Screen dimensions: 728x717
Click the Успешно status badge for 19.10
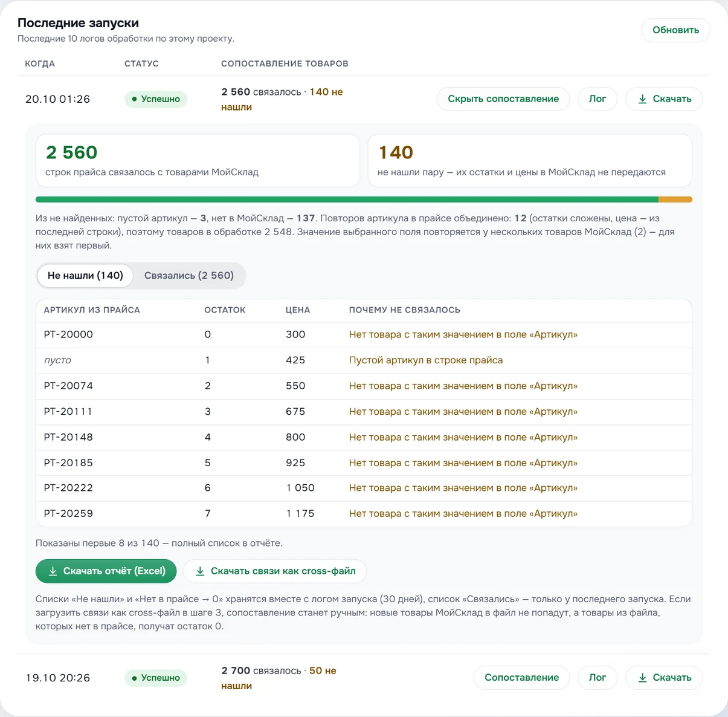click(156, 678)
